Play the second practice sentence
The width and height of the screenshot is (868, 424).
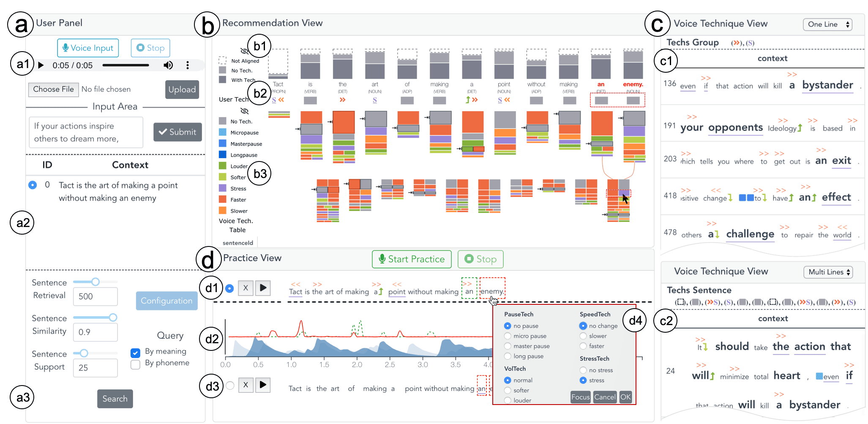tap(263, 385)
